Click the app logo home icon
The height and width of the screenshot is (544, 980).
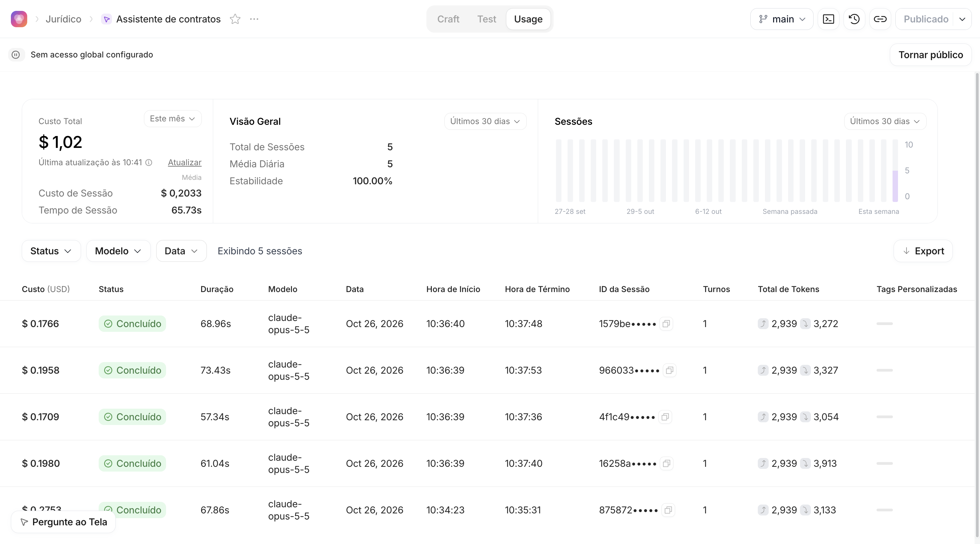19,19
